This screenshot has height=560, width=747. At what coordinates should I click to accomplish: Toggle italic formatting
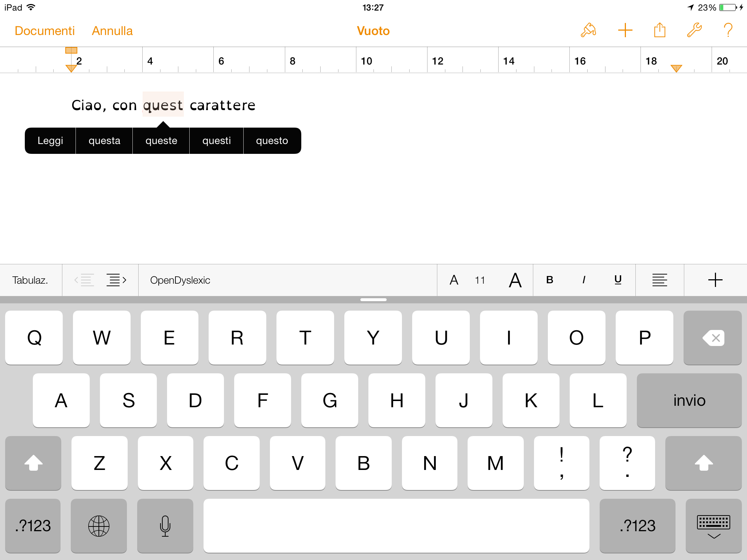[584, 280]
